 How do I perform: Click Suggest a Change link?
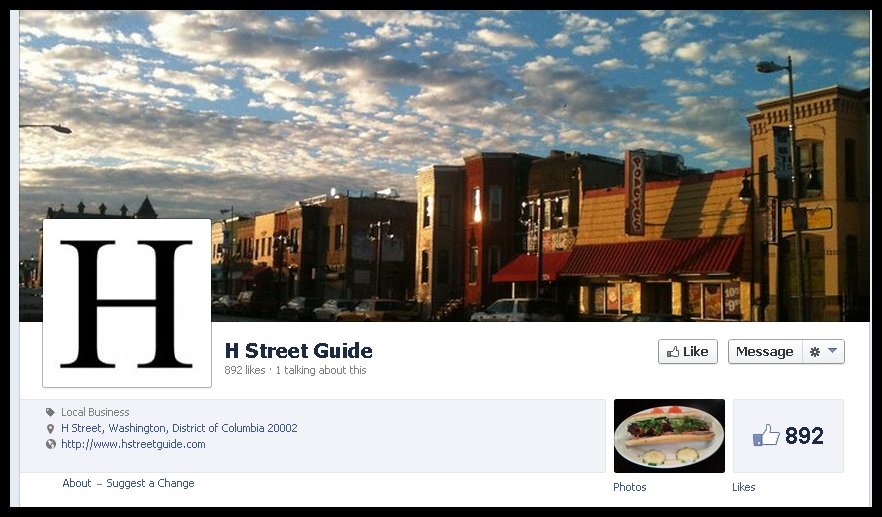(x=150, y=483)
